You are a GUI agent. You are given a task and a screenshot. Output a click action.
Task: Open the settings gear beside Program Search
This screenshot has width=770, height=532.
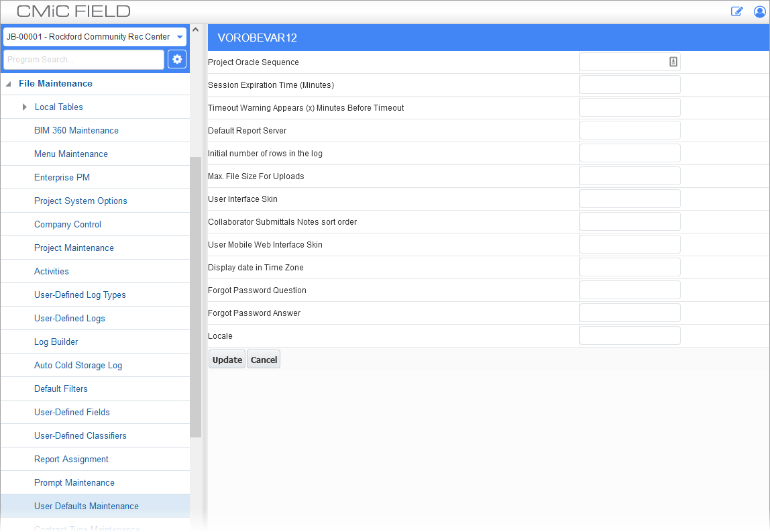[x=176, y=59]
